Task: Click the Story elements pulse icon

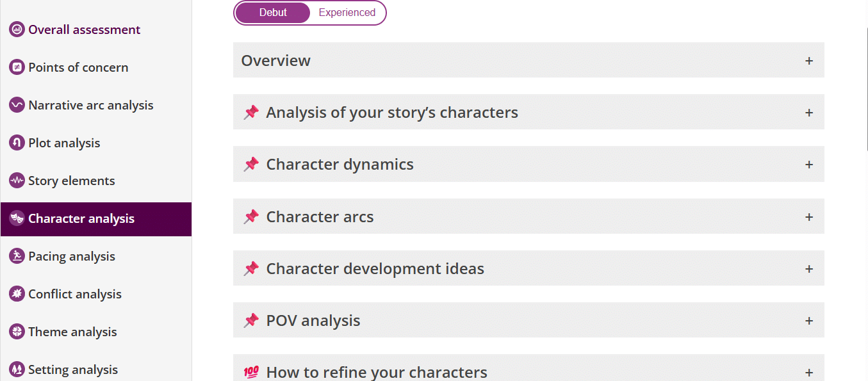Action: tap(17, 181)
